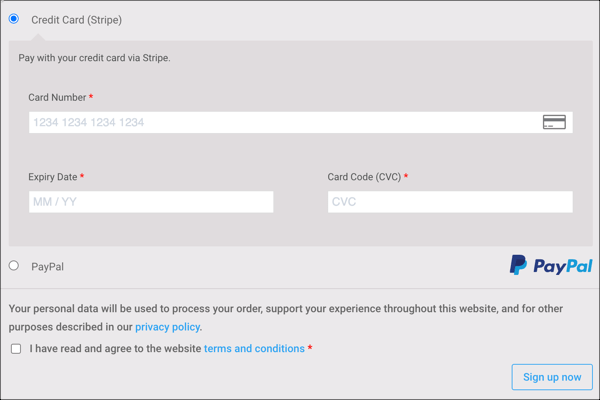
Task: Open the terms and conditions link
Action: [254, 349]
